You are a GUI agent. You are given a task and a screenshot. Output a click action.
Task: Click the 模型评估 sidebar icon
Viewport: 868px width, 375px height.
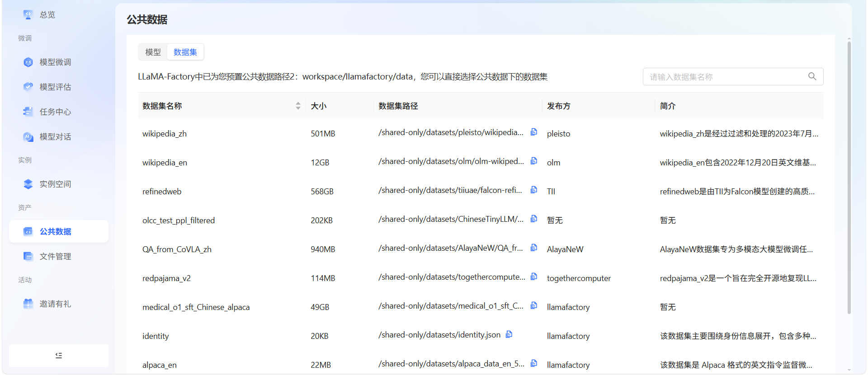28,87
